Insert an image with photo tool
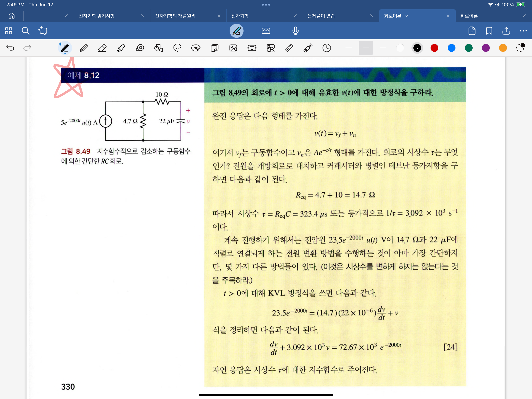This screenshot has width=532, height=399. coord(233,48)
